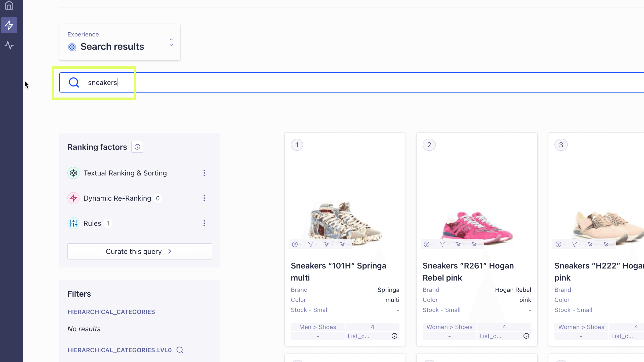This screenshot has width=644, height=362.
Task: Click HIERARCHICAL_CATEGORIES.LVL0 filter heading
Action: click(119, 350)
